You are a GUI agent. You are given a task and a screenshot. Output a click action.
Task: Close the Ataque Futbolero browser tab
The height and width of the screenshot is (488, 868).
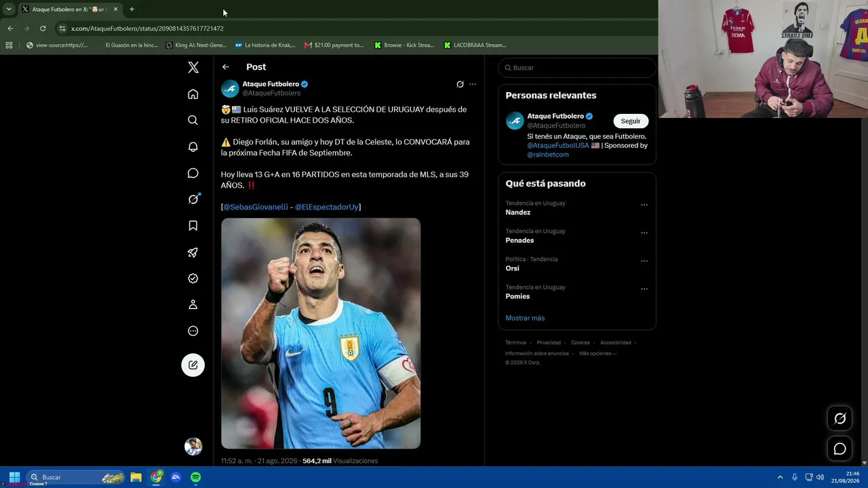tap(115, 9)
